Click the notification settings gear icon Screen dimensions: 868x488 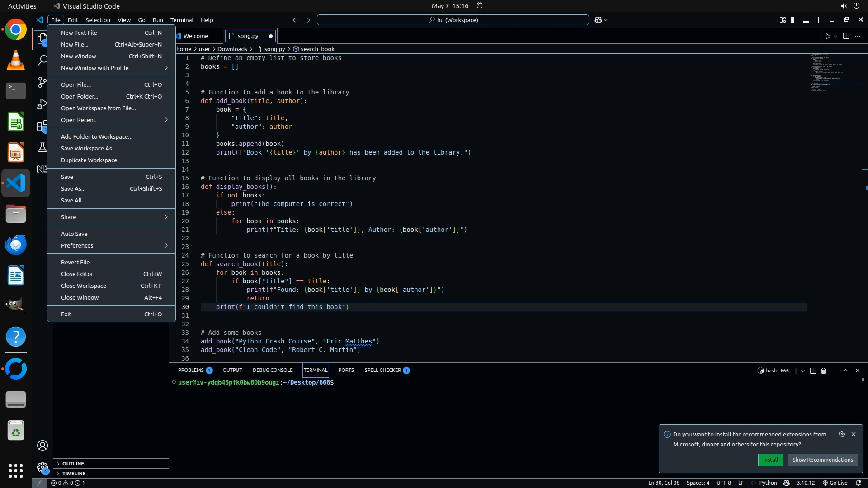click(x=841, y=434)
